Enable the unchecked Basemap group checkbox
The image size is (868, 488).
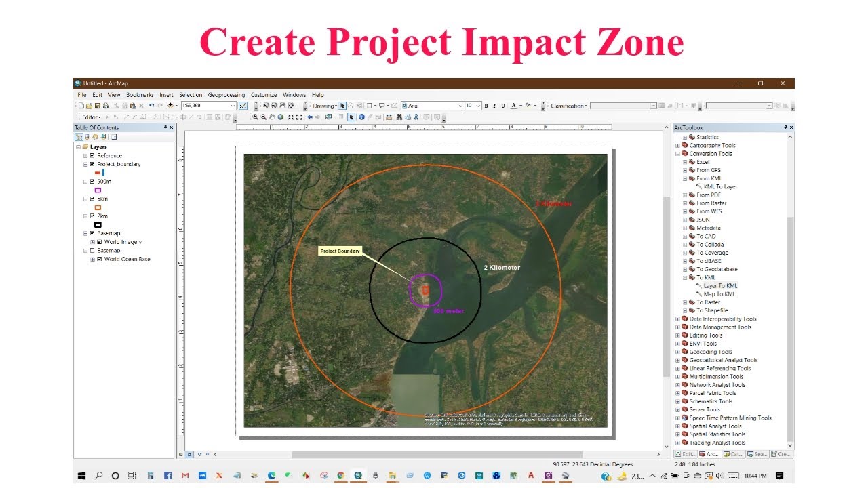click(x=92, y=251)
